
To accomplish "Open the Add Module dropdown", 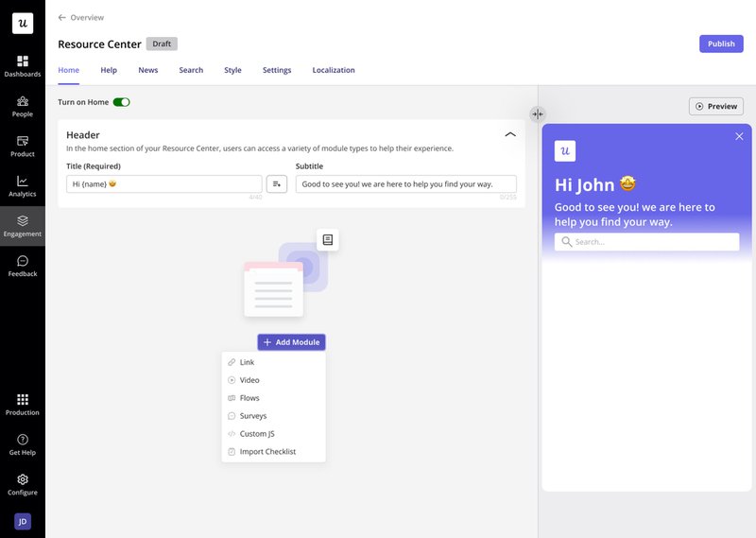I will click(x=291, y=342).
